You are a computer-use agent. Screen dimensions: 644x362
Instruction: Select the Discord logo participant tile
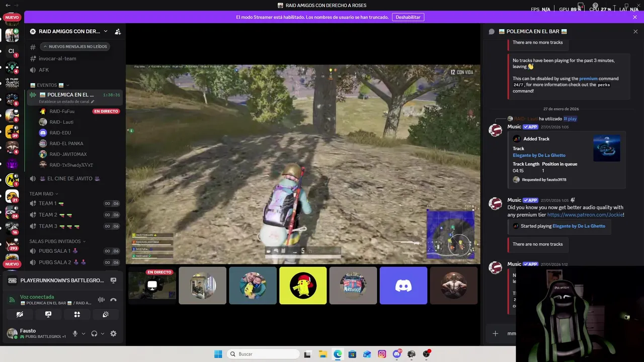404,286
